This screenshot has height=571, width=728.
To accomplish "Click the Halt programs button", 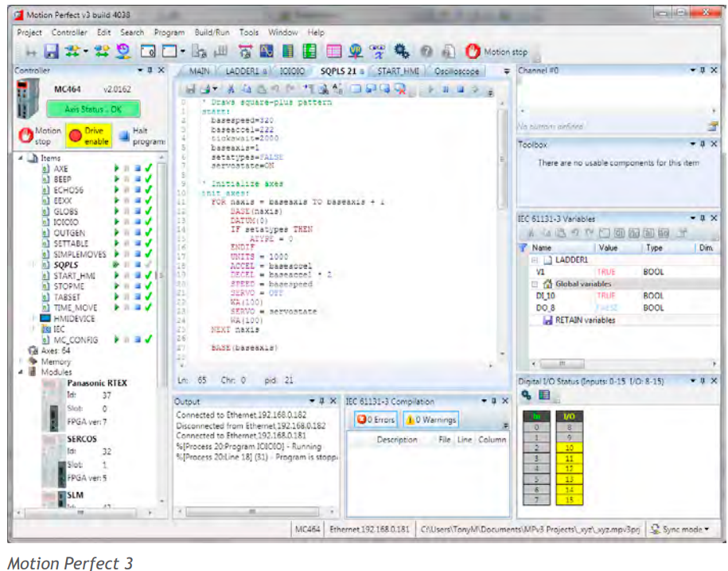I will tap(142, 136).
